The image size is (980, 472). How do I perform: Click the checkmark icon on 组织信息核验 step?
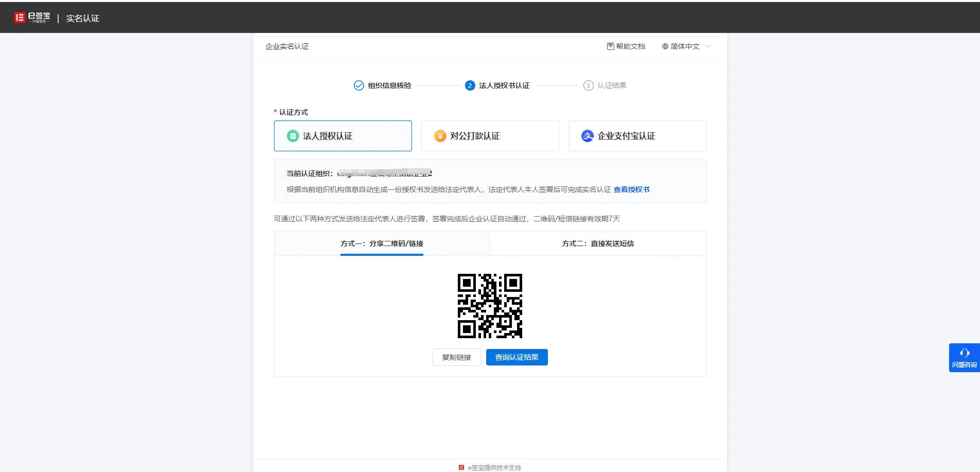coord(358,85)
